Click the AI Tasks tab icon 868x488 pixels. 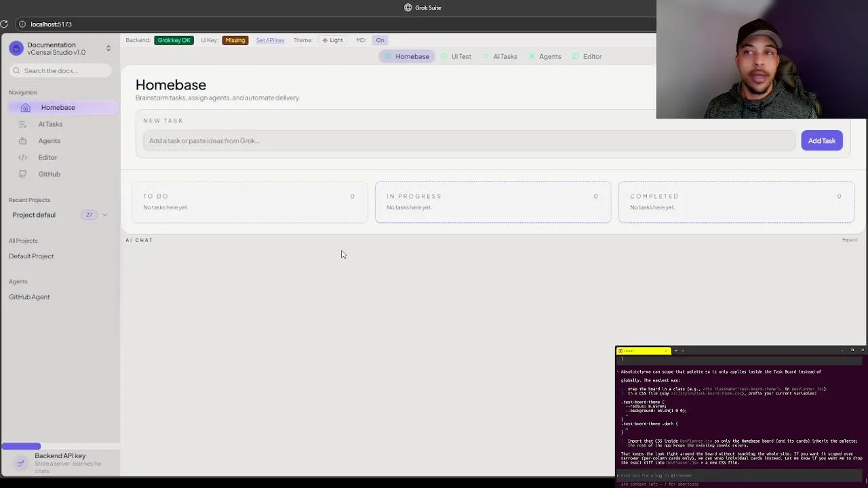pos(487,56)
